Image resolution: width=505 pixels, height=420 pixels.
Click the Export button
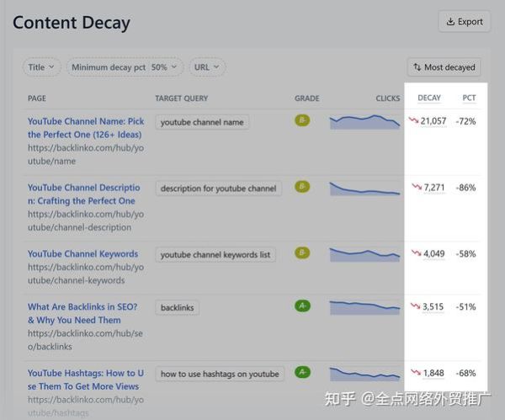464,22
